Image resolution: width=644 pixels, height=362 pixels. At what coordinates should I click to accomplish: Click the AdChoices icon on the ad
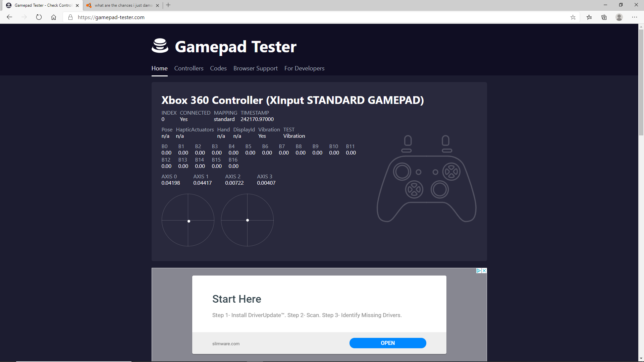click(479, 270)
